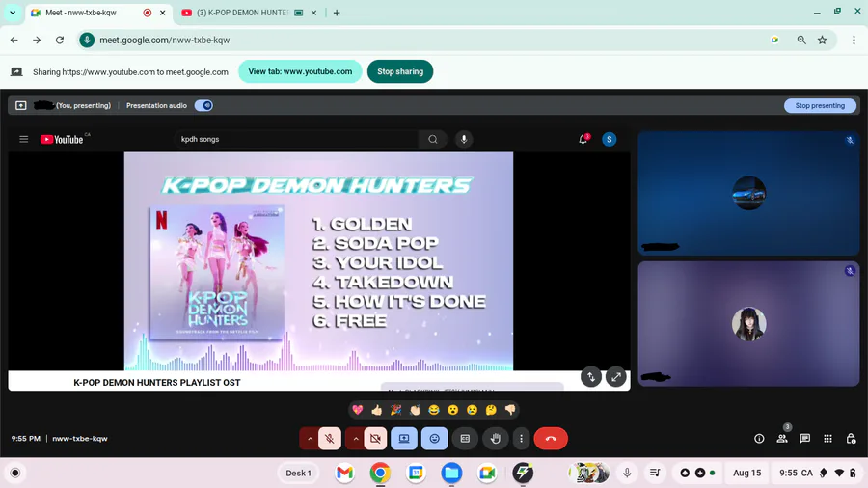This screenshot has width=868, height=488.
Task: Bookmark this page with star icon
Action: 822,40
